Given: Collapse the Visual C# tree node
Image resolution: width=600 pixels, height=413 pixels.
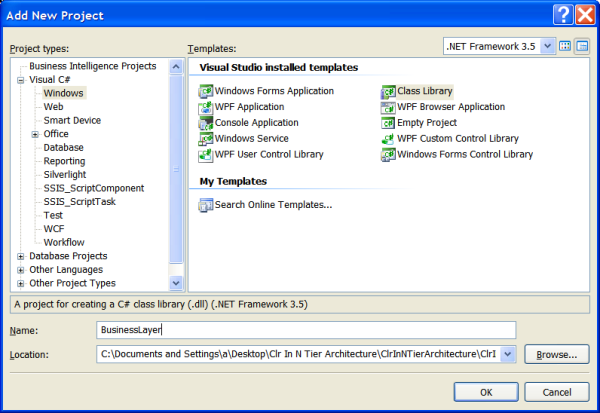Looking at the screenshot, I should coord(21,80).
